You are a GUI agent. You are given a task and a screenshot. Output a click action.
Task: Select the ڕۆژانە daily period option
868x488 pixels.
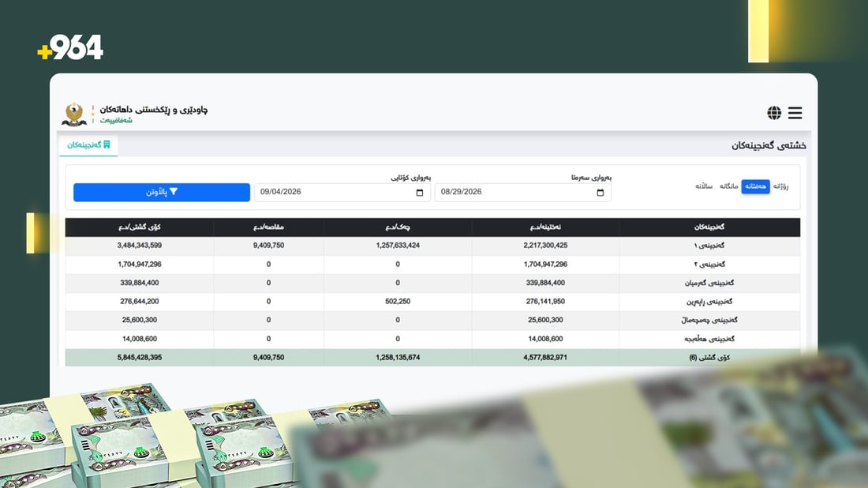[780, 186]
